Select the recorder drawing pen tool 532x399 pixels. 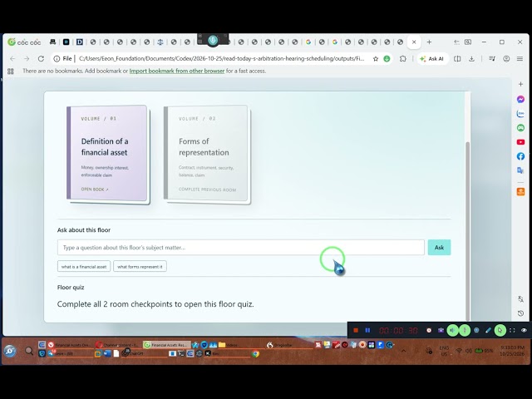pos(488,330)
